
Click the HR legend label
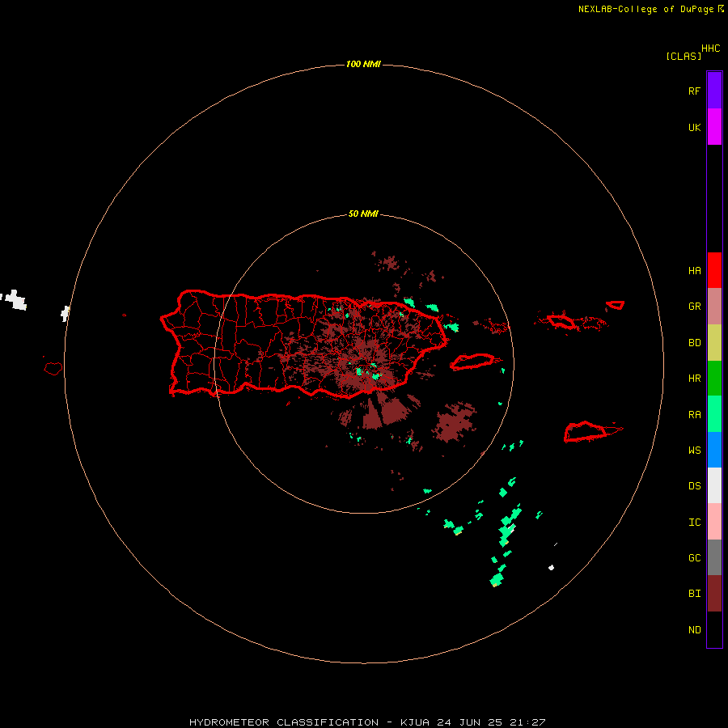tap(694, 379)
